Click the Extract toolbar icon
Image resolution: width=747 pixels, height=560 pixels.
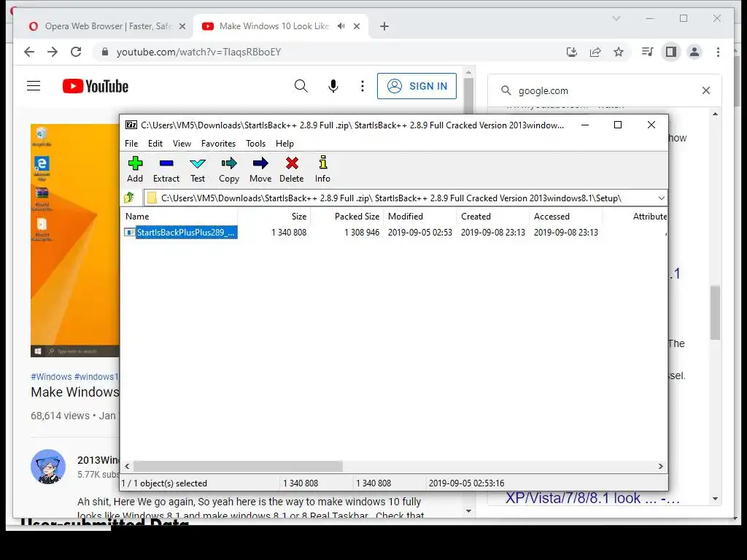166,169
